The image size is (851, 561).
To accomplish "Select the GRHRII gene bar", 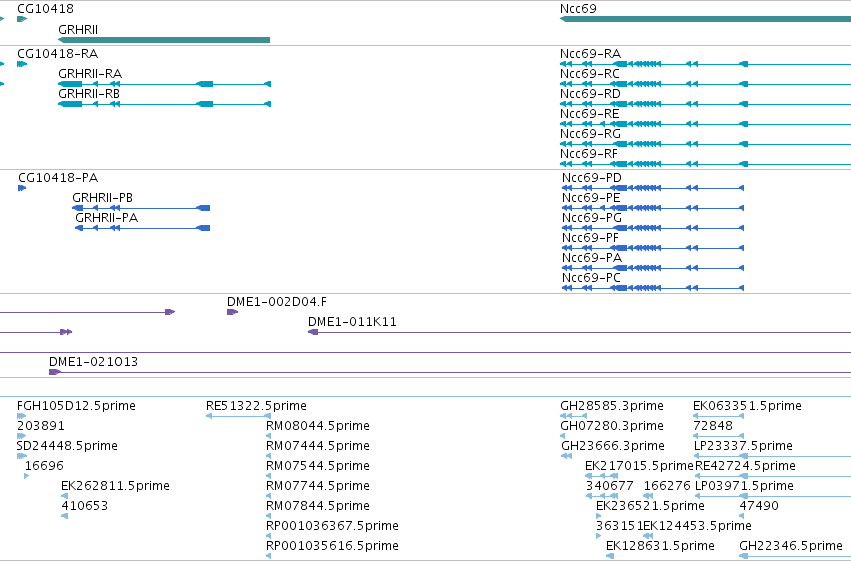I will click(164, 40).
